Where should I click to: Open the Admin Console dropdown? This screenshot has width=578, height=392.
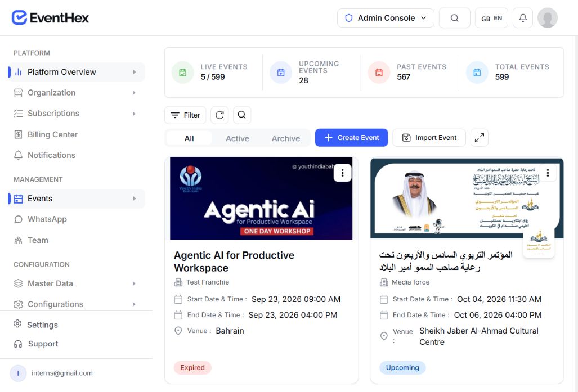pyautogui.click(x=386, y=18)
